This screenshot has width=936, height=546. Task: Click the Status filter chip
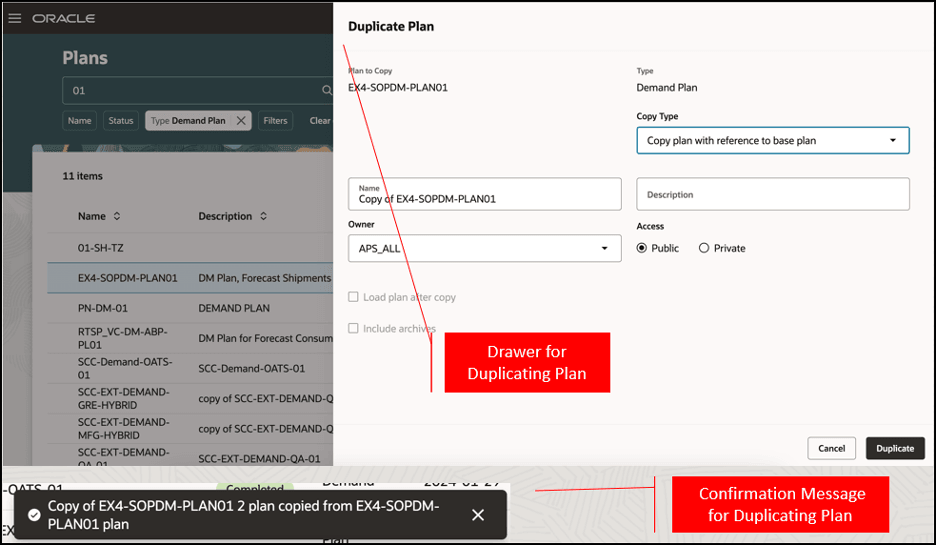point(121,121)
